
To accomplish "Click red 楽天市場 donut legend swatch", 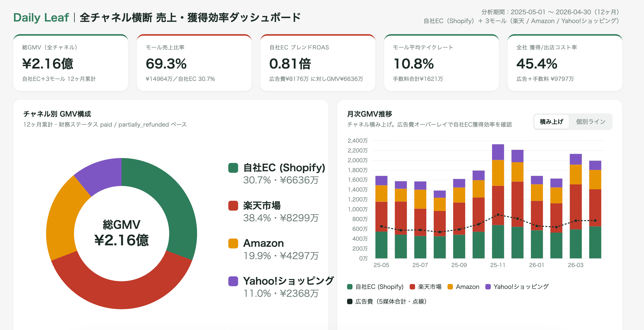I will click(233, 206).
